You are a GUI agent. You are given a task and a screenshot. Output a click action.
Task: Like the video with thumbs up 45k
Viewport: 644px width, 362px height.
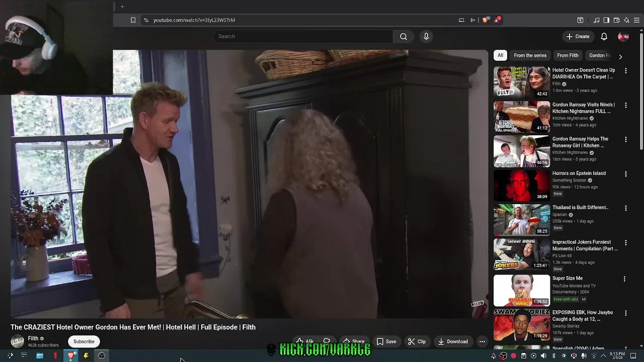click(305, 341)
